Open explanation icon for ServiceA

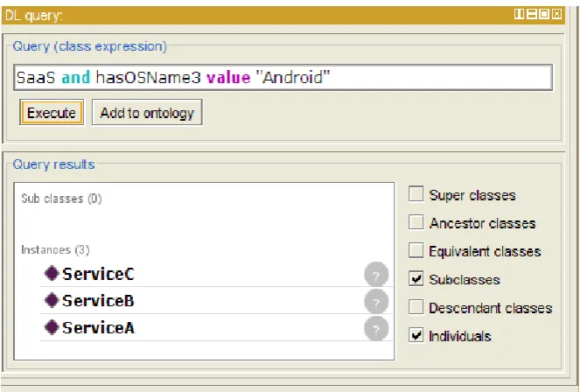(376, 328)
